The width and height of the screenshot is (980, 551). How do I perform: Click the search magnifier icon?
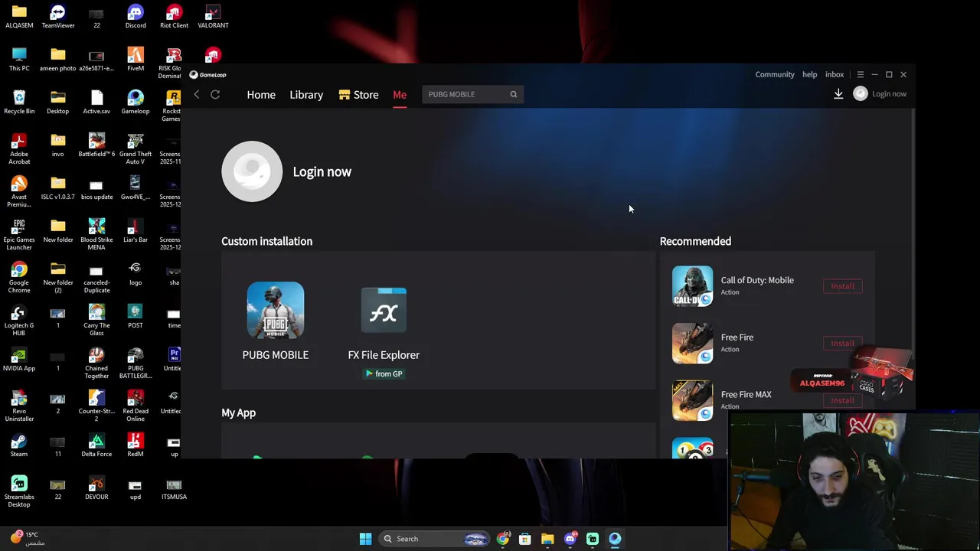pyautogui.click(x=514, y=94)
